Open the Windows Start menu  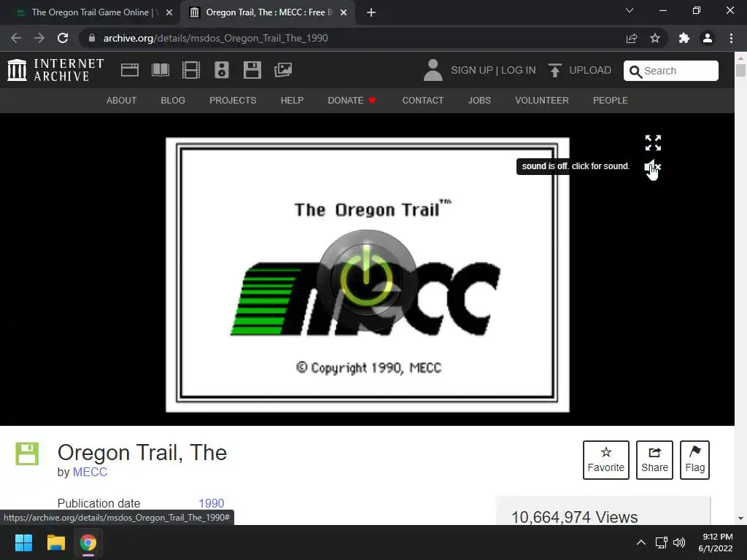pyautogui.click(x=23, y=542)
